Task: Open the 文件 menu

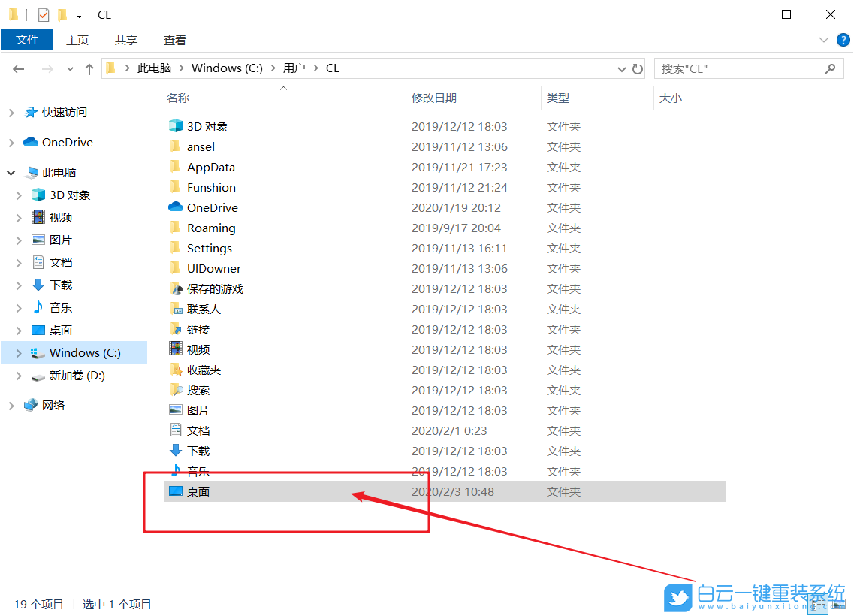Action: point(27,40)
